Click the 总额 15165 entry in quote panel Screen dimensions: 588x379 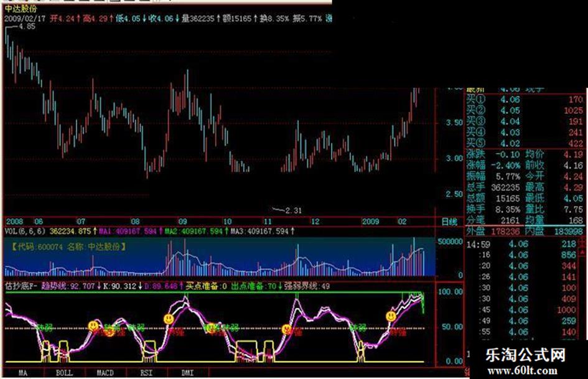point(493,198)
